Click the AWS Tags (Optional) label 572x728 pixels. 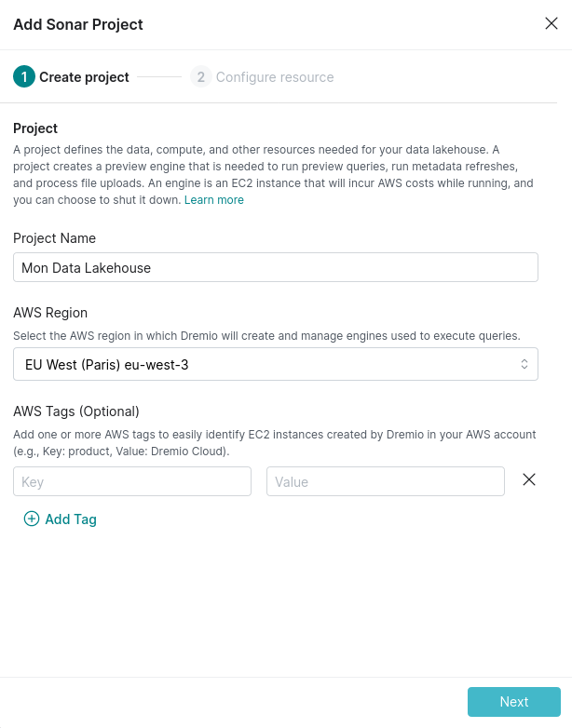coord(76,411)
